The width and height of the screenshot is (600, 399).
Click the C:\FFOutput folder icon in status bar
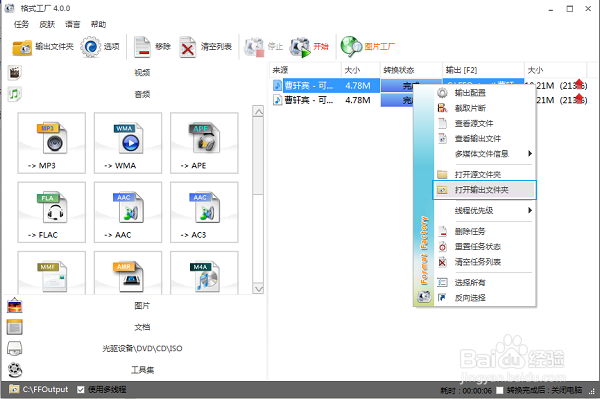[14, 389]
